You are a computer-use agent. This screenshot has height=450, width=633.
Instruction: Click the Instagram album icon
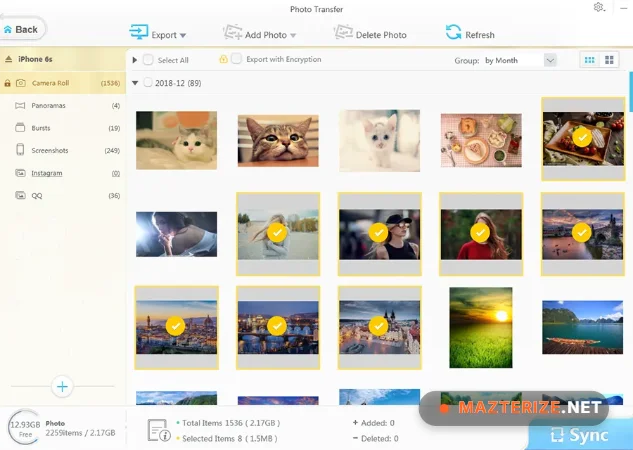tap(20, 173)
